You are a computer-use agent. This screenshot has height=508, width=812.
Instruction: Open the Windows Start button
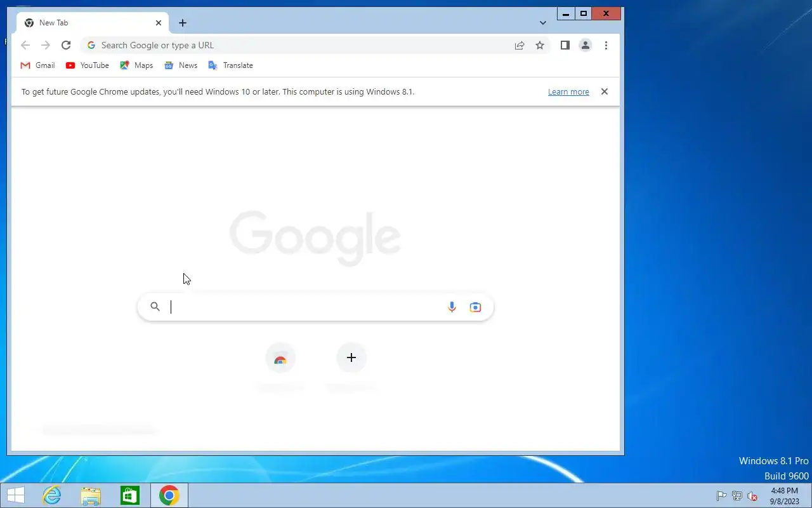click(16, 495)
